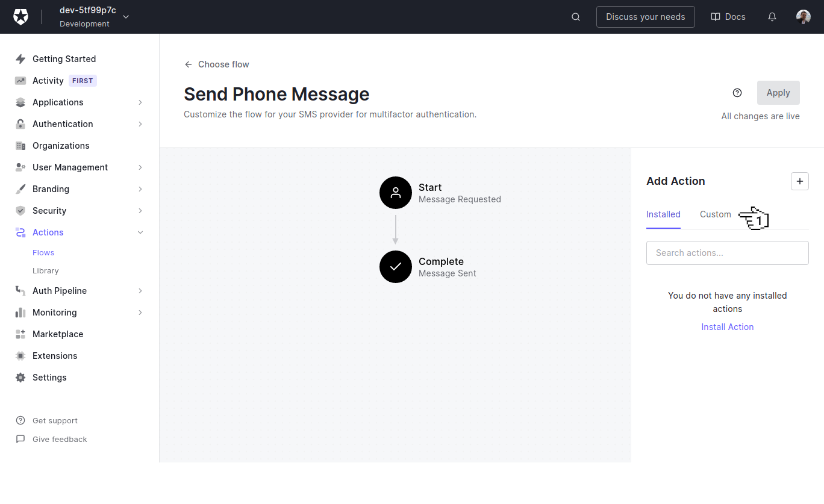
Task: Open the Settings gear icon
Action: point(20,377)
